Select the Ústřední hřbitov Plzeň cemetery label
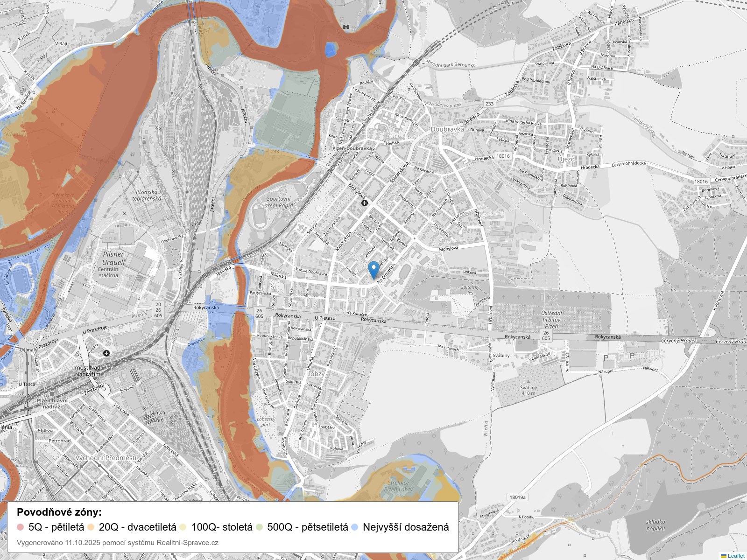The width and height of the screenshot is (747, 560). click(551, 320)
